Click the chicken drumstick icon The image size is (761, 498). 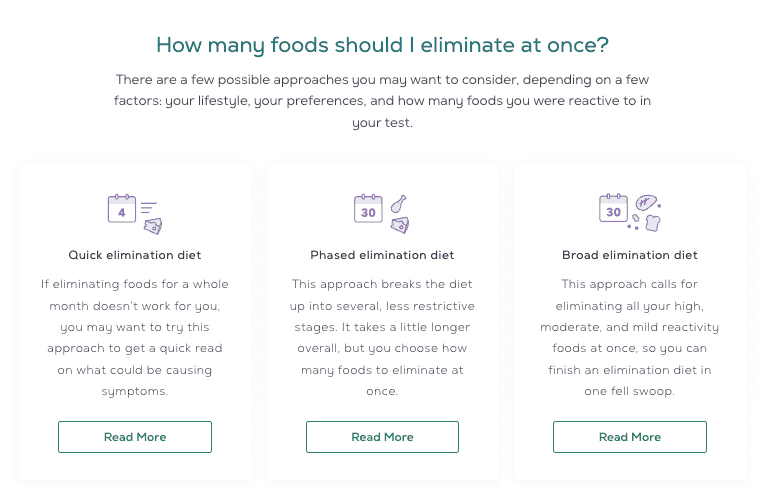tap(398, 204)
